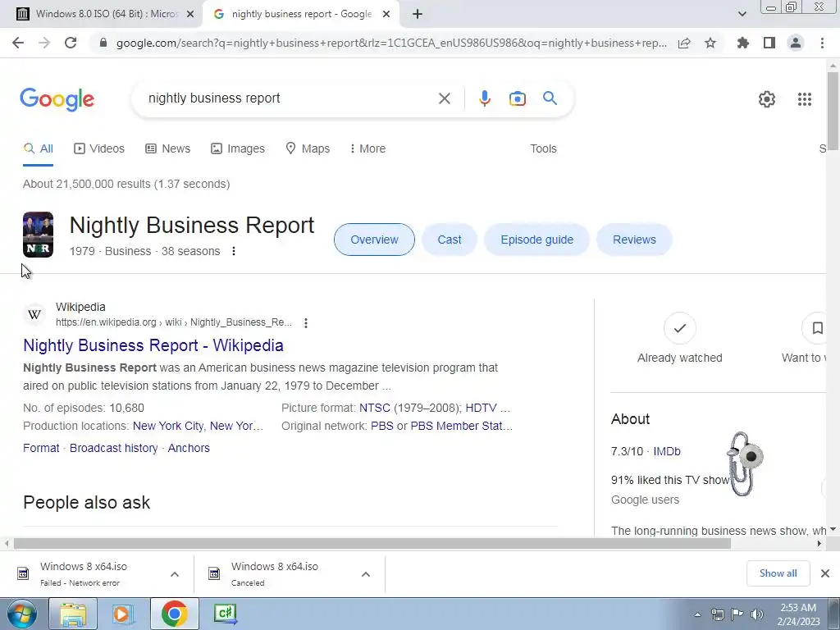
Task: Show hidden tray icons arrow
Action: point(697,614)
